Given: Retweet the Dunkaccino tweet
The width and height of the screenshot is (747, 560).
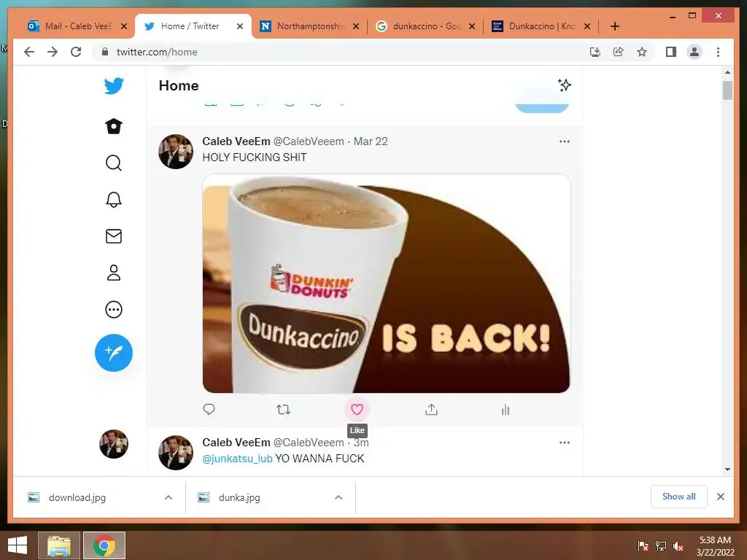Looking at the screenshot, I should coord(284,410).
